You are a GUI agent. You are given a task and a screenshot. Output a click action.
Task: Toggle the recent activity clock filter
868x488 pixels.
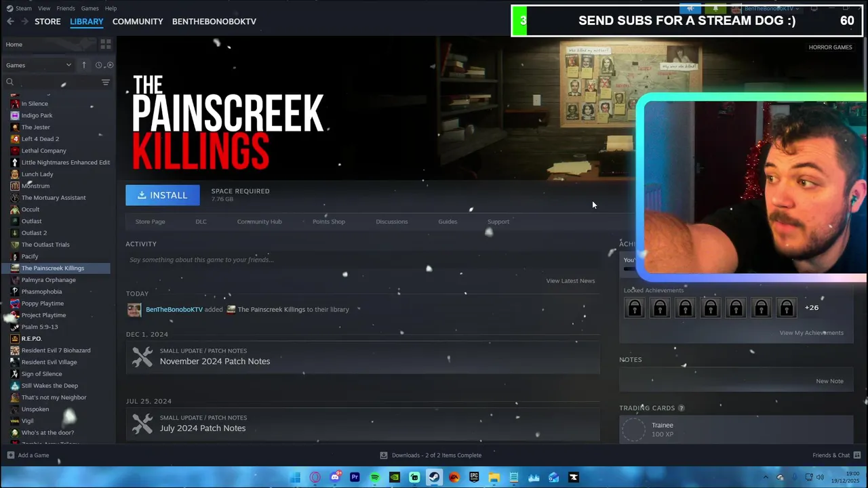coord(98,65)
